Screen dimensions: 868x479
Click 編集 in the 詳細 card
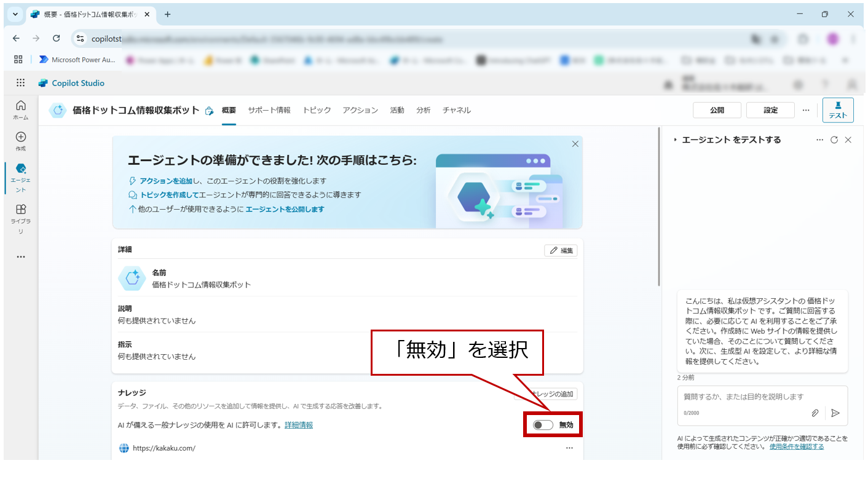561,250
